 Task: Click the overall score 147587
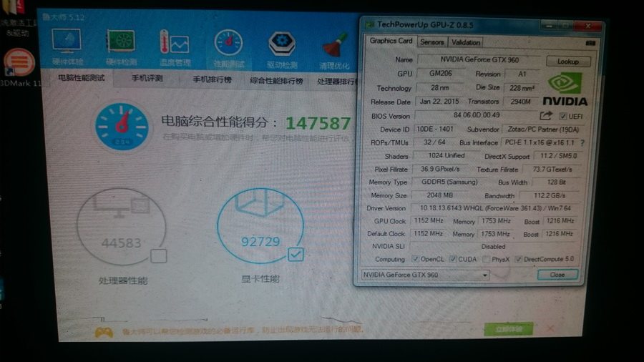click(x=318, y=123)
